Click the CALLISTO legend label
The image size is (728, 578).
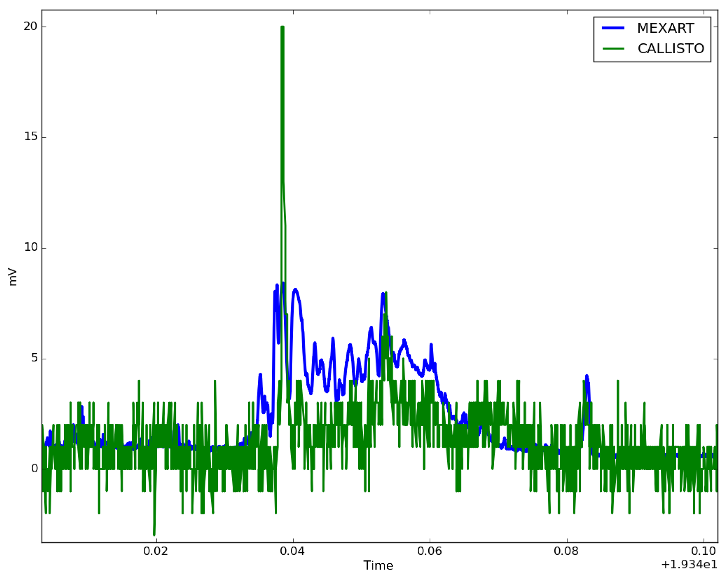point(671,49)
